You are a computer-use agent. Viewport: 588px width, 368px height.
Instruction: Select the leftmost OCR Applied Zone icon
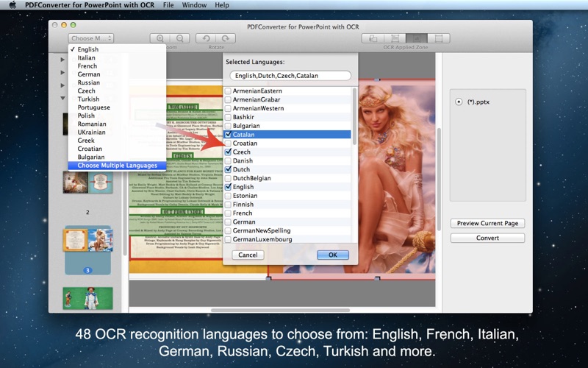(373, 38)
